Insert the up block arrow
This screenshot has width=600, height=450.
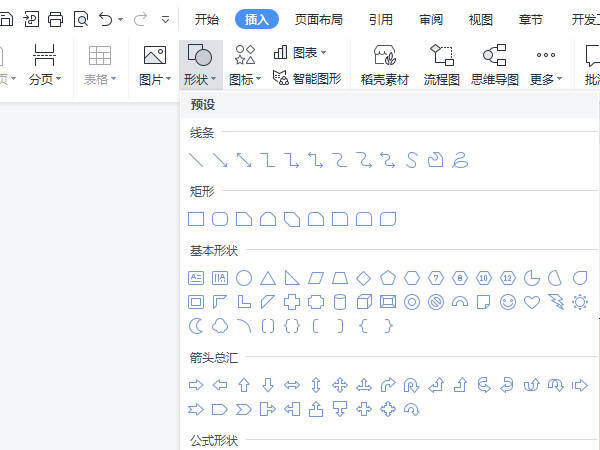[x=244, y=385]
